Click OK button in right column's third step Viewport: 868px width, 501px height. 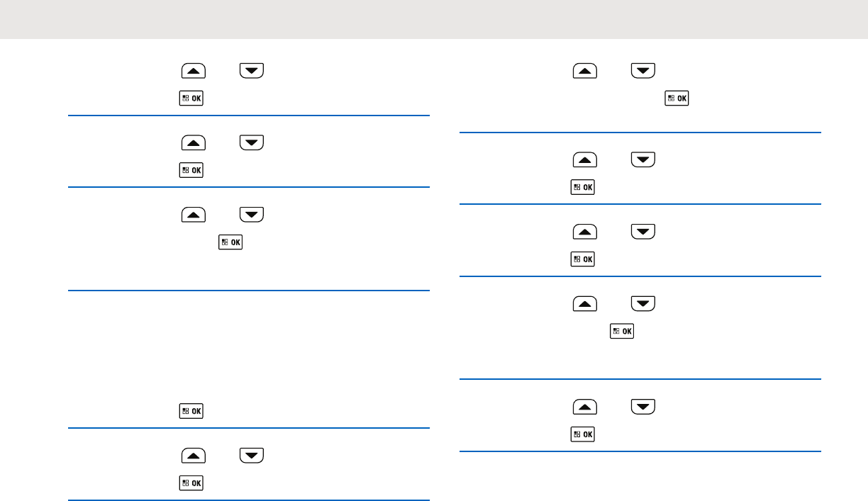click(x=583, y=259)
